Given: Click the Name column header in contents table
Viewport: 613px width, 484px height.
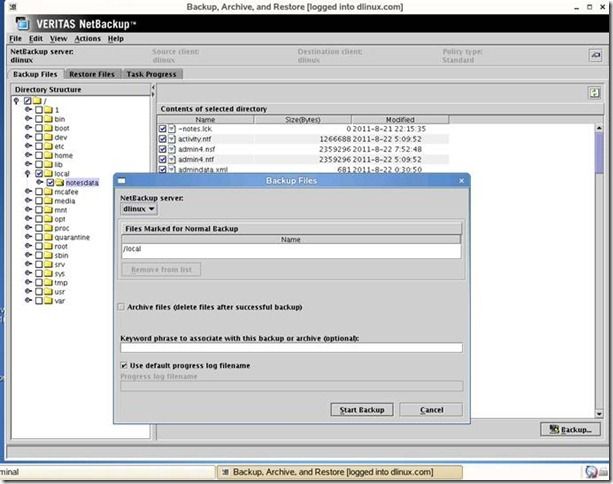Looking at the screenshot, I should [205, 120].
